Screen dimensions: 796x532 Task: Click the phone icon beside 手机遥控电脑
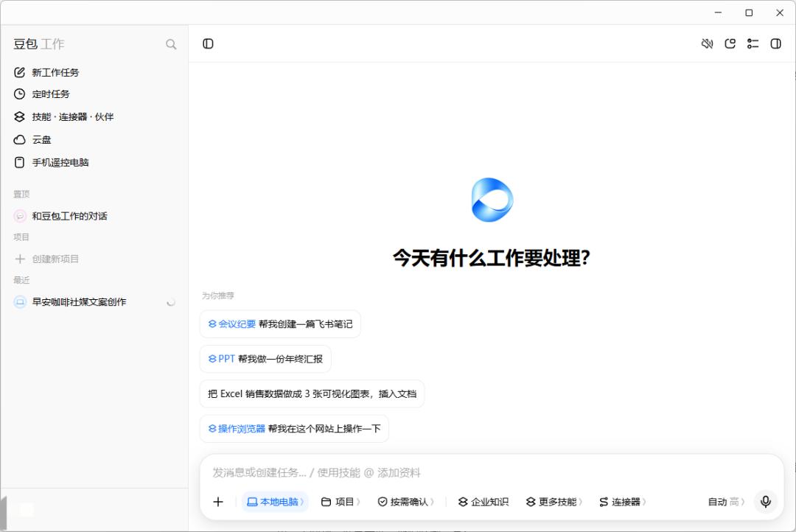pyautogui.click(x=19, y=162)
